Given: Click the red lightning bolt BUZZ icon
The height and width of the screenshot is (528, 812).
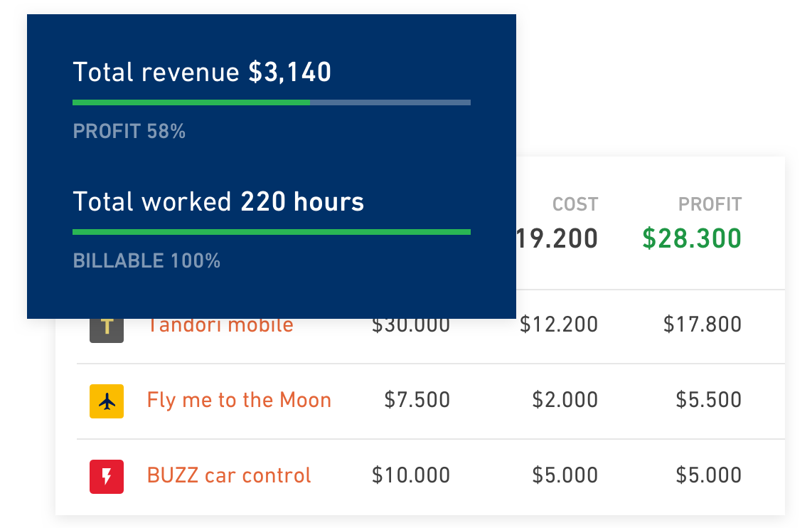Looking at the screenshot, I should point(107,476).
